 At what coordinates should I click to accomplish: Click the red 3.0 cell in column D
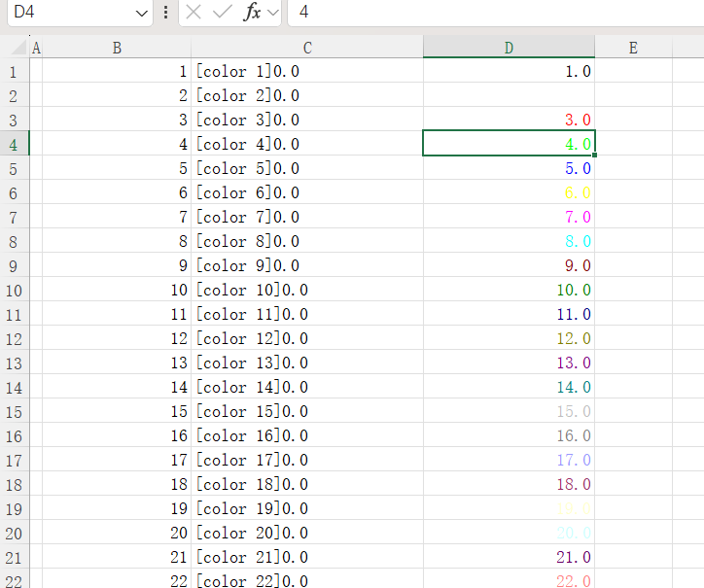(x=509, y=120)
